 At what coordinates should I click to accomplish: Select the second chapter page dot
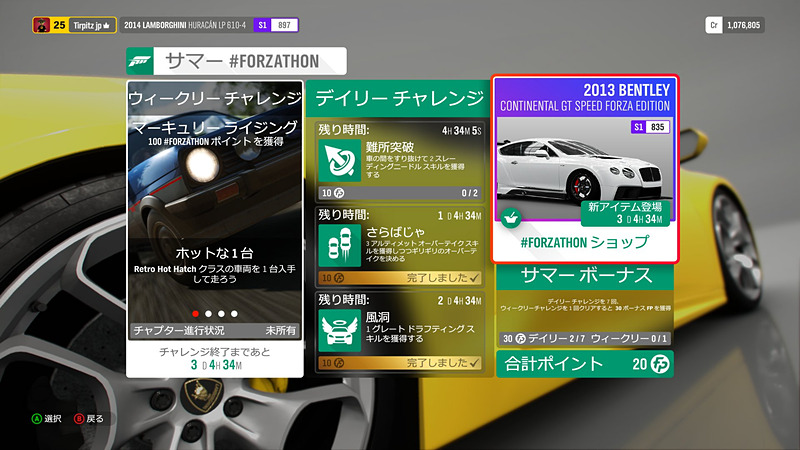(x=208, y=314)
